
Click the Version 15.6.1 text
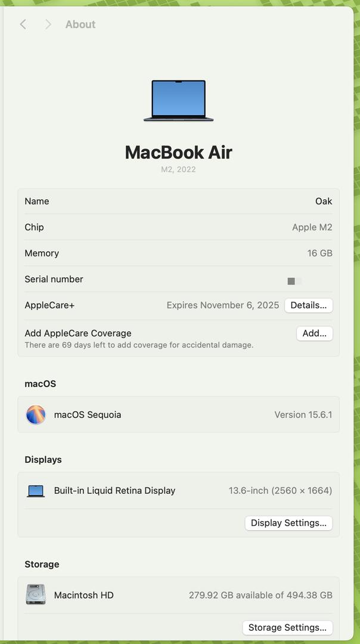pos(303,415)
